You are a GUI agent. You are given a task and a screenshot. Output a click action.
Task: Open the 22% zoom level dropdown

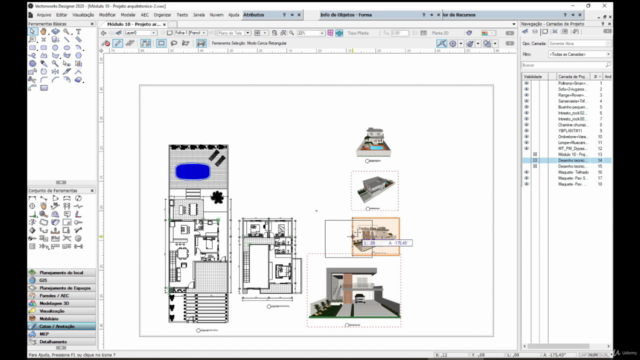point(311,33)
